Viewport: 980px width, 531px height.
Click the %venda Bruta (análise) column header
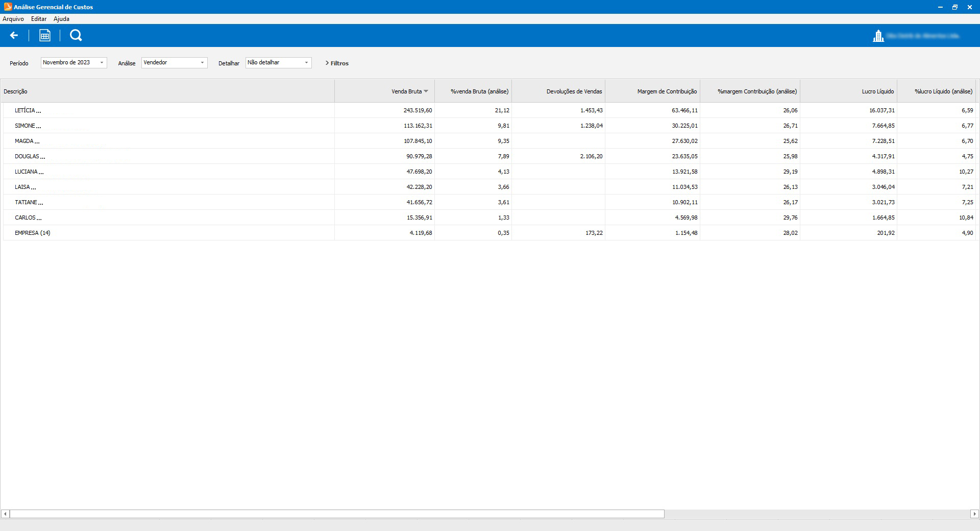click(473, 91)
